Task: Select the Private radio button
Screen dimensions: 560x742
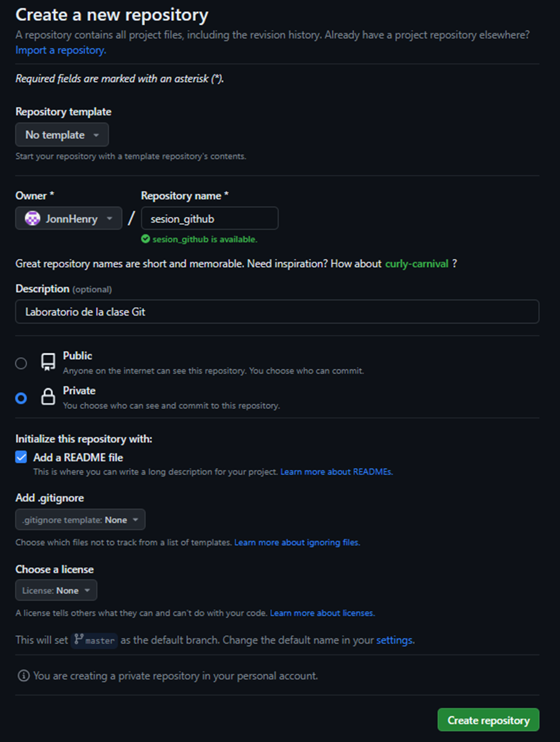Action: [21, 398]
